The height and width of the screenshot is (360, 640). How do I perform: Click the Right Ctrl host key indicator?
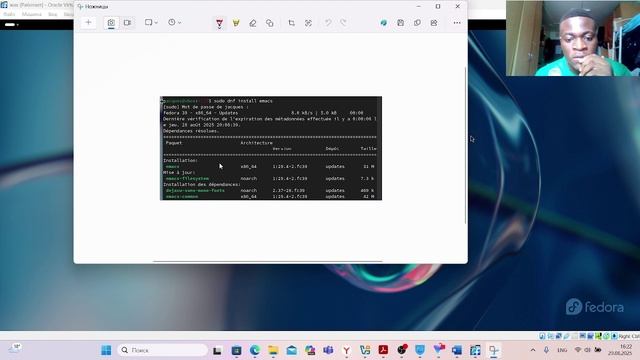[x=629, y=336]
